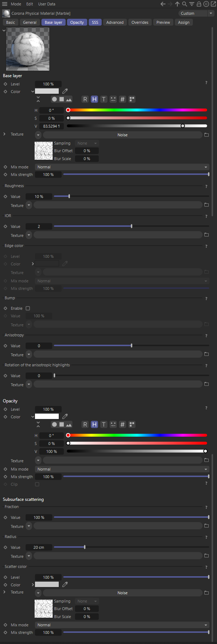Go back with the left arrow icon
Screen dimensions: 217x644
163,4
